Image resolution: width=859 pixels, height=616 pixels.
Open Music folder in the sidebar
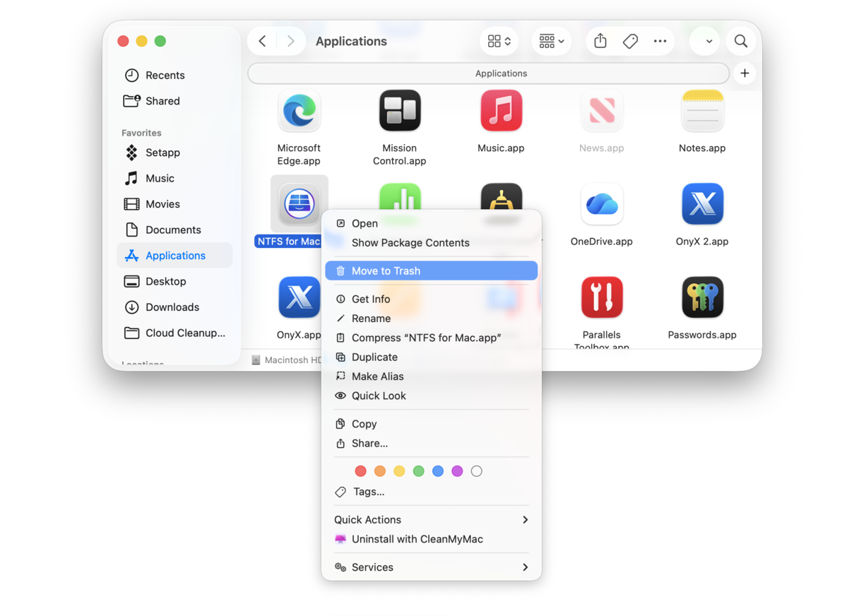click(174, 178)
